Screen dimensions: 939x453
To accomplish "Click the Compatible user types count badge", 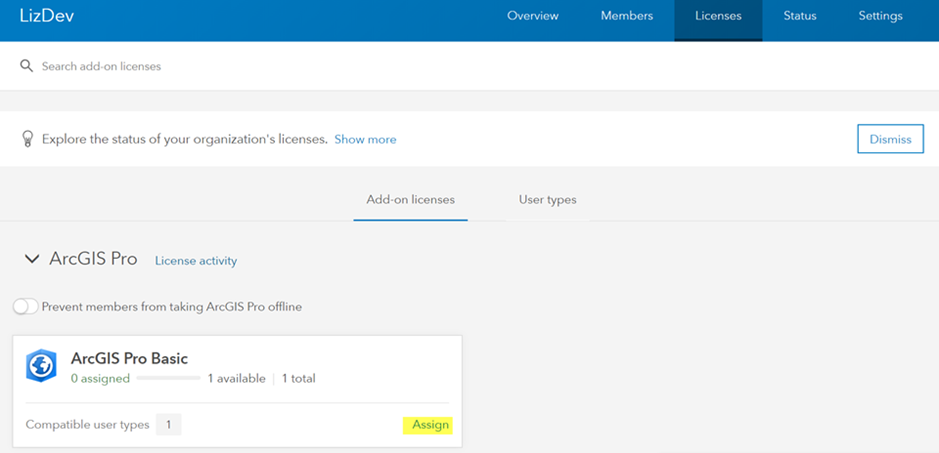I will [168, 425].
